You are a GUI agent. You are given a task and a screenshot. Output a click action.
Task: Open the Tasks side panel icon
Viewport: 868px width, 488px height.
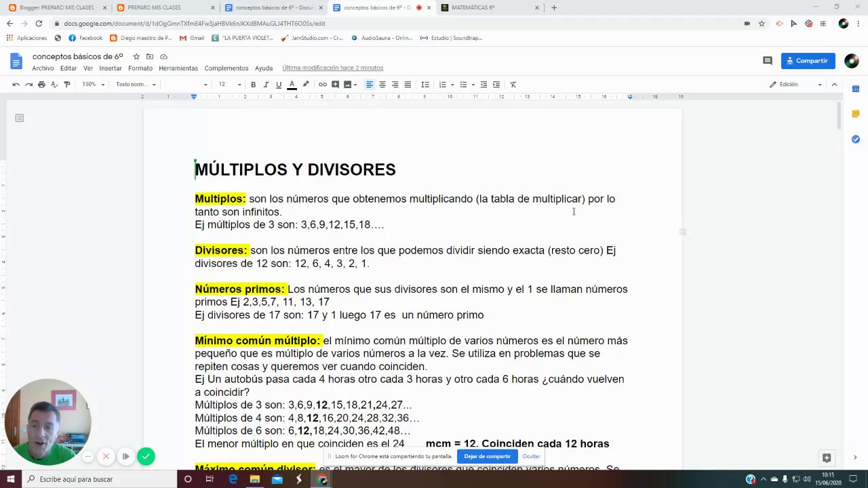[x=856, y=139]
